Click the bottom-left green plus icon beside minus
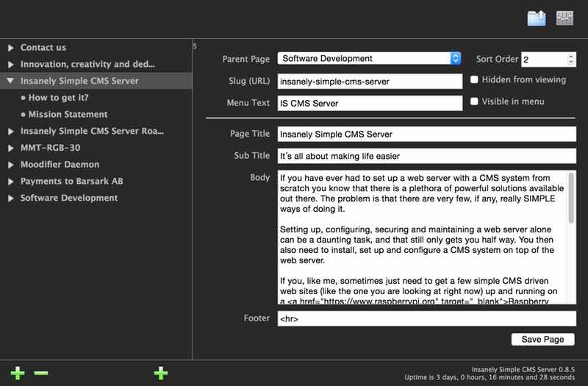 point(18,373)
